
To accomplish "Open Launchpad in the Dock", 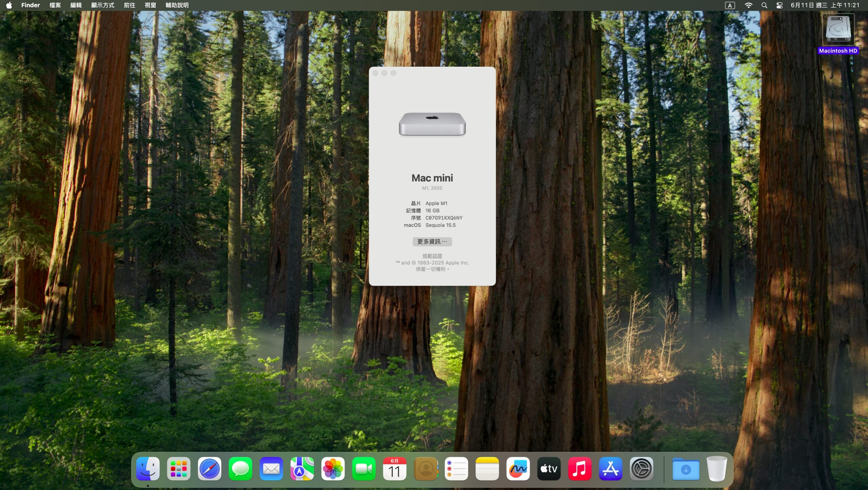I will [179, 469].
